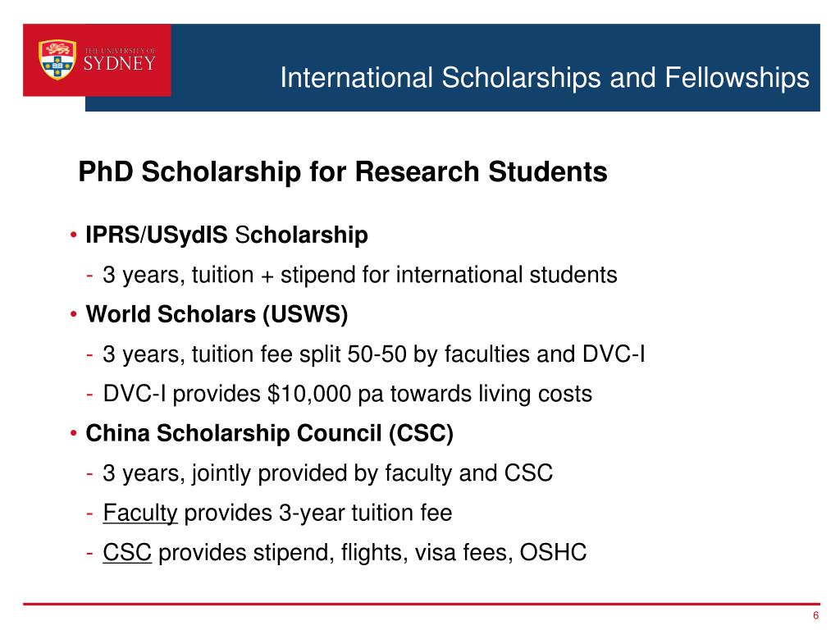Click the IPRS/USydIS Scholarship bullet heading

click(x=226, y=235)
